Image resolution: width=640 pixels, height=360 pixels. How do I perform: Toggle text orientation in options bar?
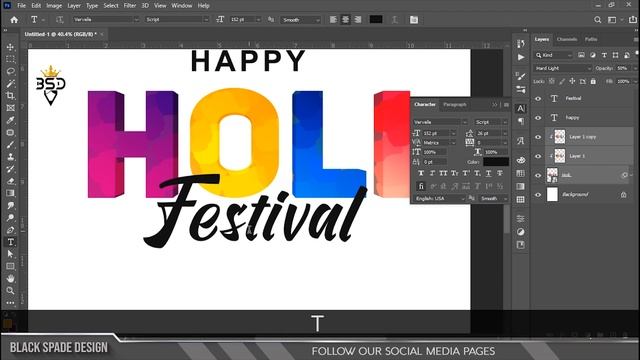[60, 20]
